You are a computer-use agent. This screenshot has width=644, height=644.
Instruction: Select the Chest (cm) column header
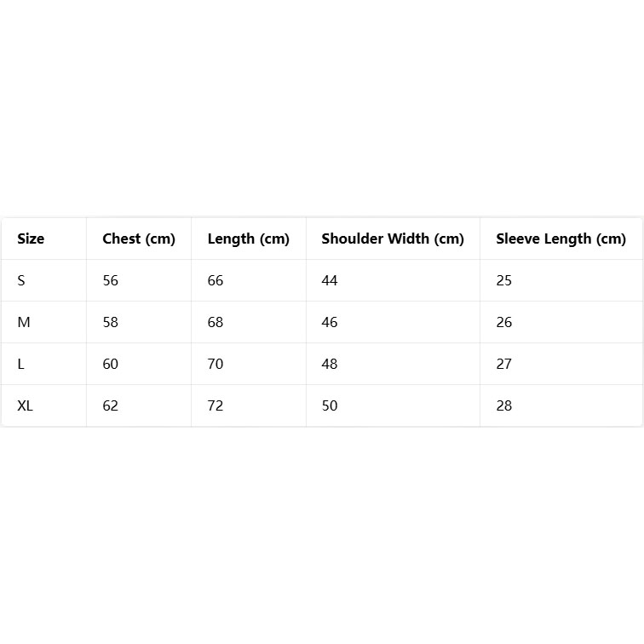[139, 239]
